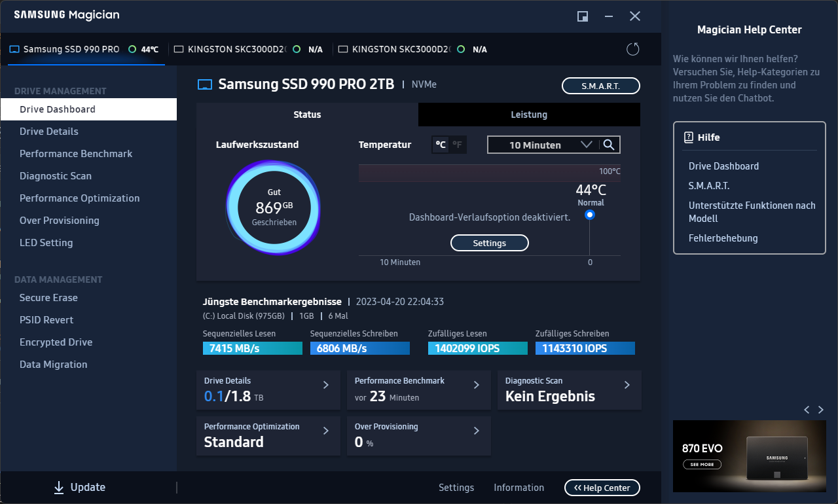Click the 870 EVO product image
Image resolution: width=838 pixels, height=504 pixels.
777,458
